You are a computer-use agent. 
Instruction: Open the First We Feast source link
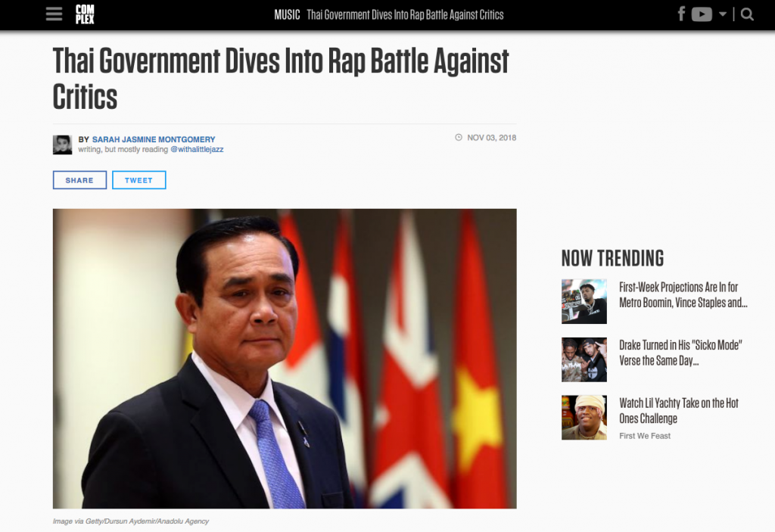click(x=645, y=436)
